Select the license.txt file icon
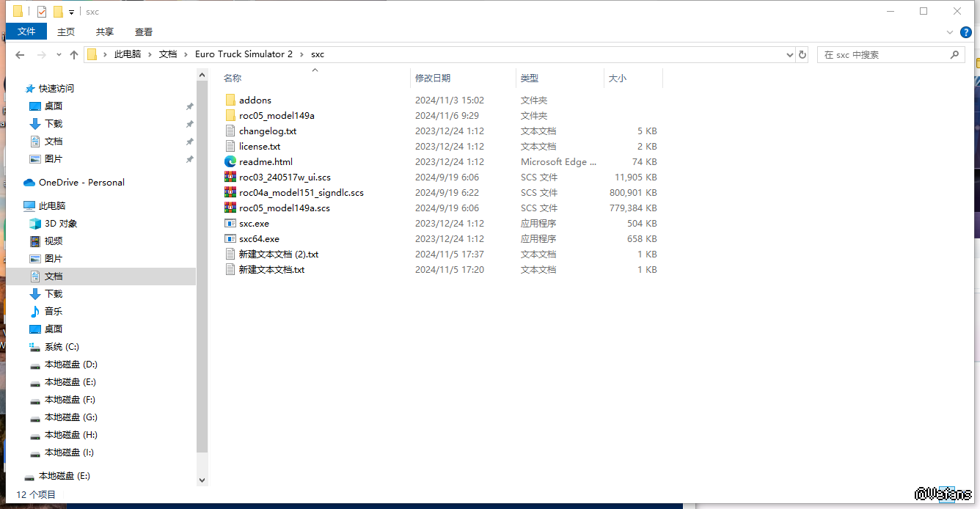This screenshot has width=980, height=509. (230, 146)
